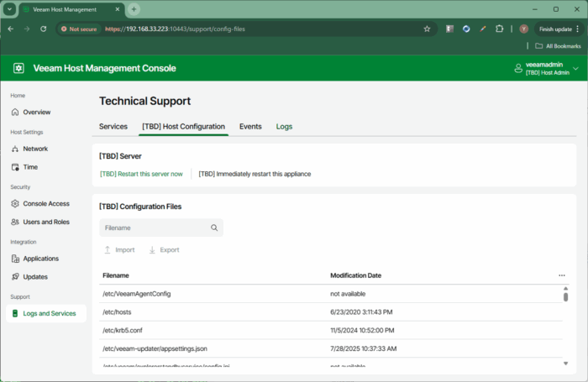
Task: Open the Applications sidebar icon
Action: pyautogui.click(x=15, y=259)
